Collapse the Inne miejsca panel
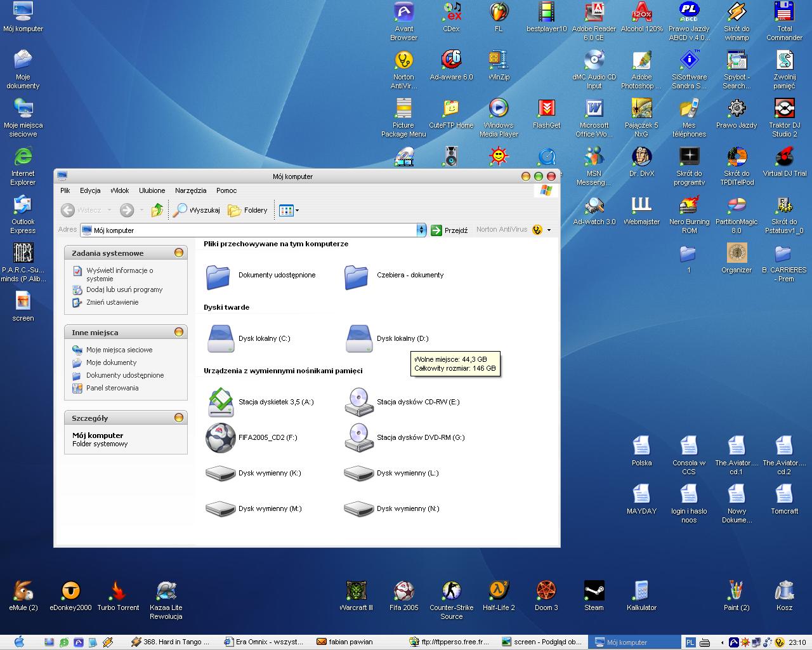 (179, 332)
